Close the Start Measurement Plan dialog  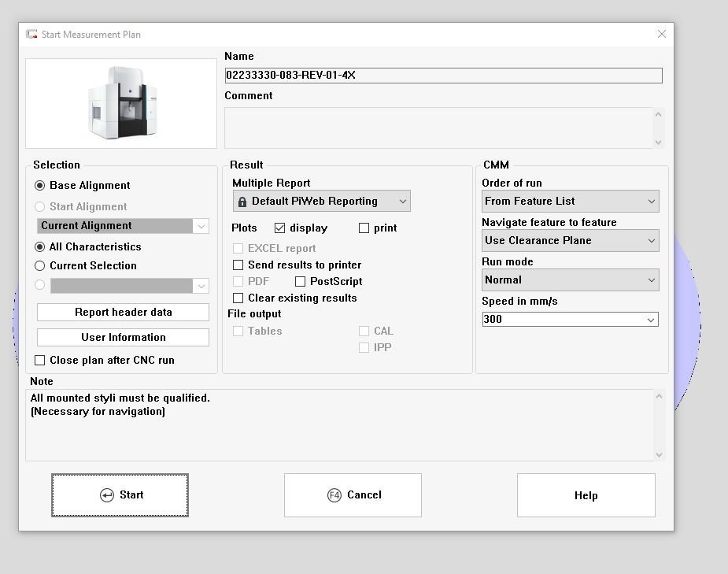(662, 34)
